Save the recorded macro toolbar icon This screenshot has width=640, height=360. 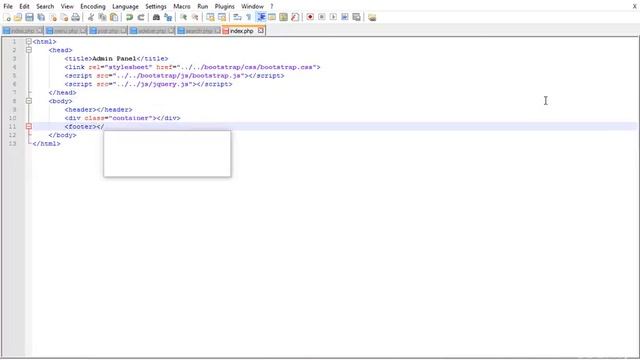click(356, 17)
